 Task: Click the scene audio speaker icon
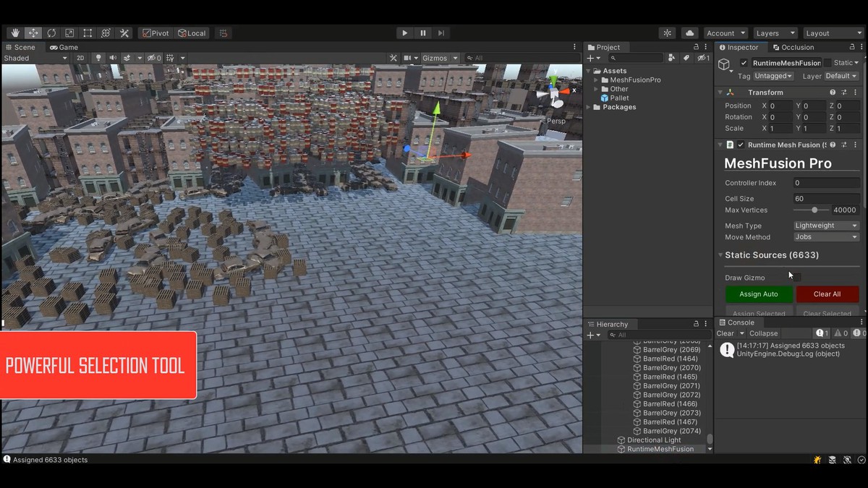point(112,58)
